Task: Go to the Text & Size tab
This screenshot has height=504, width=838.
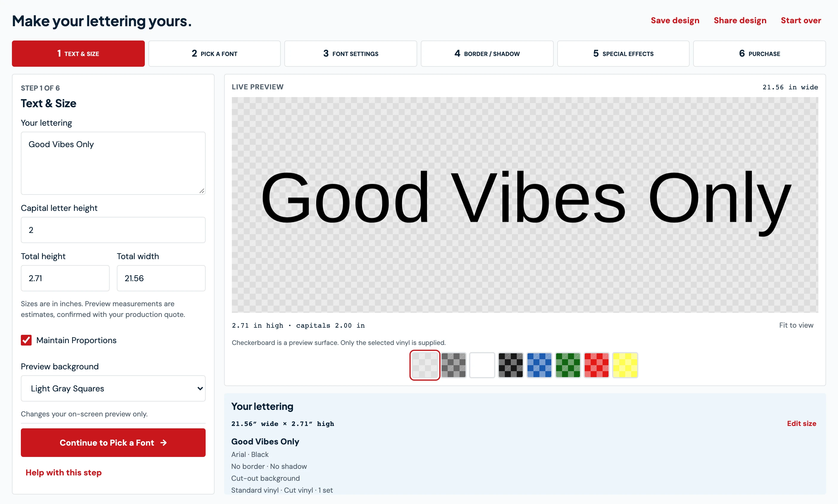Action: pos(78,54)
